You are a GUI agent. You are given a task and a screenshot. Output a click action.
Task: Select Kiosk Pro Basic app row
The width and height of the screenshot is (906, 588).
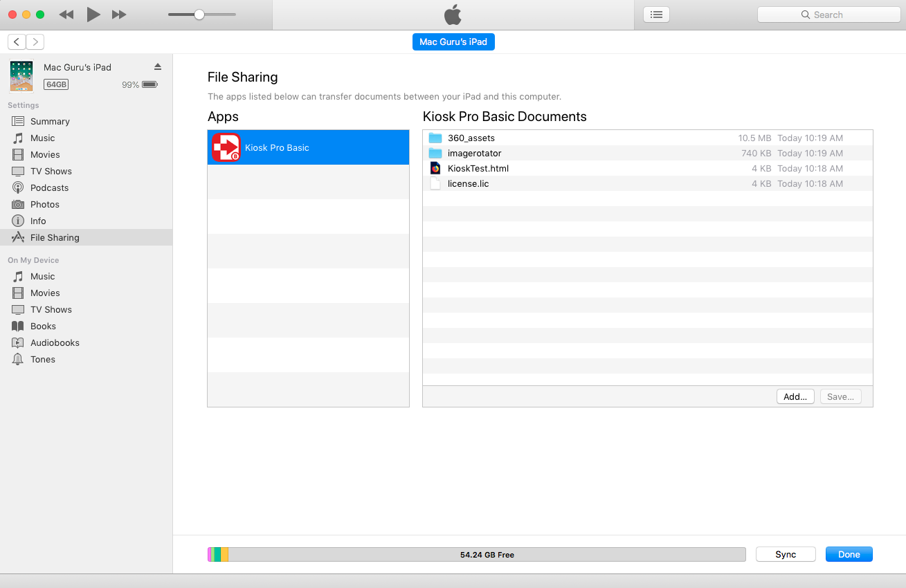[x=308, y=147]
